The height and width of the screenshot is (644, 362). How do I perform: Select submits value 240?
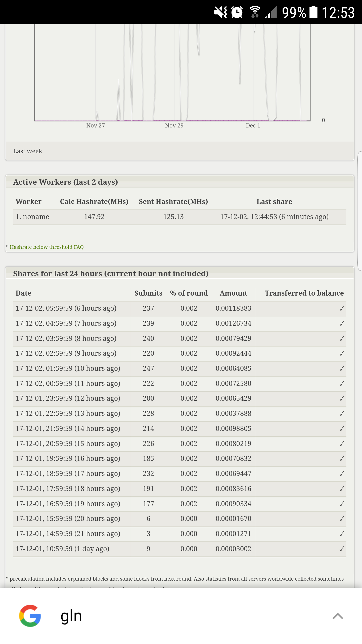pyautogui.click(x=148, y=339)
